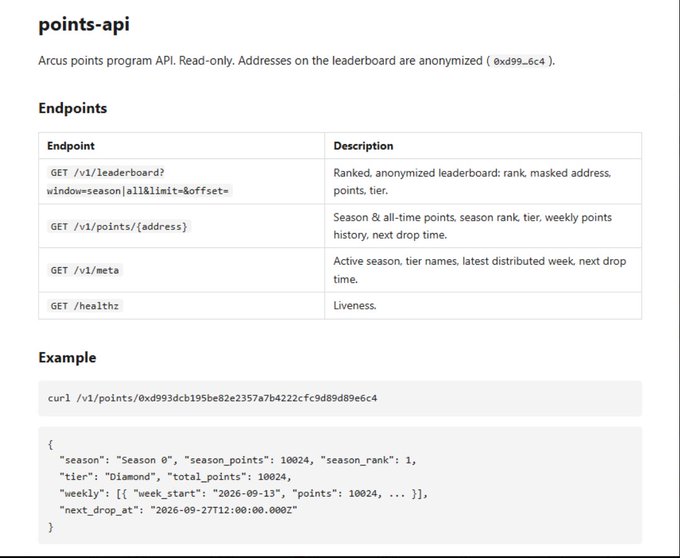Click the 'Active season, tier names' description

pyautogui.click(x=479, y=270)
